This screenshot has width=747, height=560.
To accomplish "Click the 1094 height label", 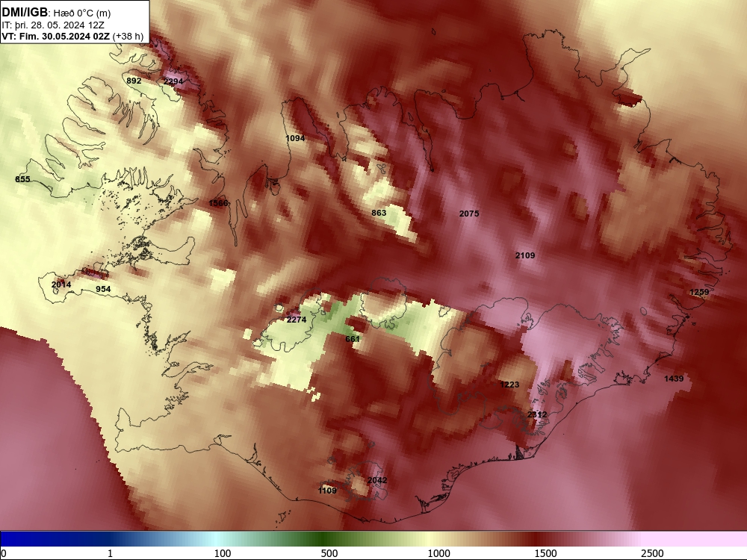I will (x=295, y=138).
